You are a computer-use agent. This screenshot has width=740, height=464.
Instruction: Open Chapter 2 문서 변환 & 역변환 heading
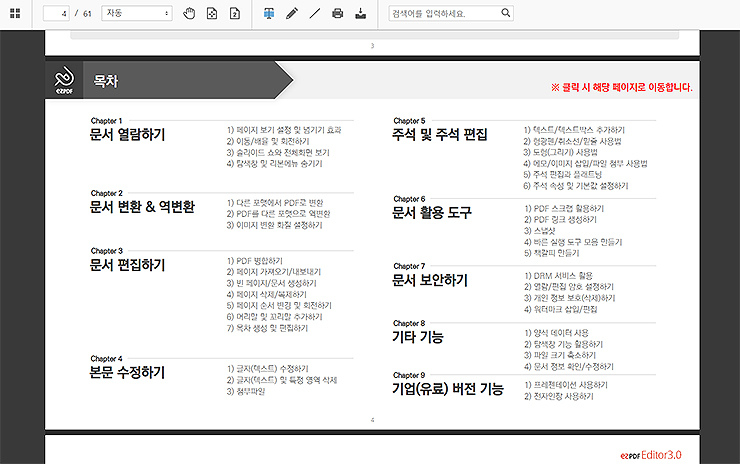(x=142, y=206)
